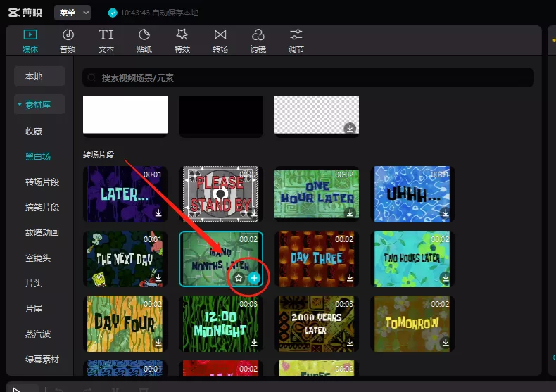Open the 贴纸 stickers tab

[144, 41]
